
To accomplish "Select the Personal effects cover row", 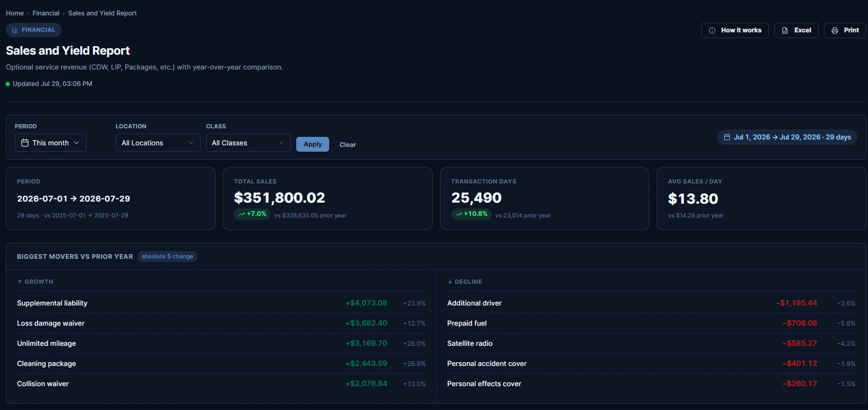I will tap(651, 384).
